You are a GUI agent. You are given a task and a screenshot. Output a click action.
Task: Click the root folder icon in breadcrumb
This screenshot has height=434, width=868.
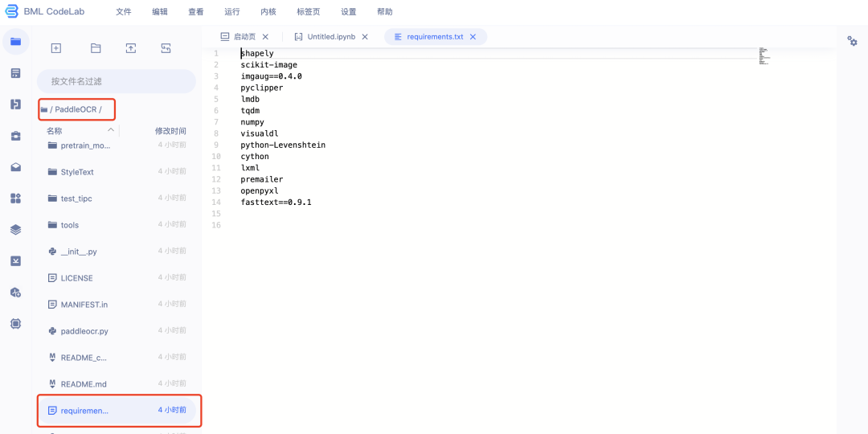[x=43, y=109]
